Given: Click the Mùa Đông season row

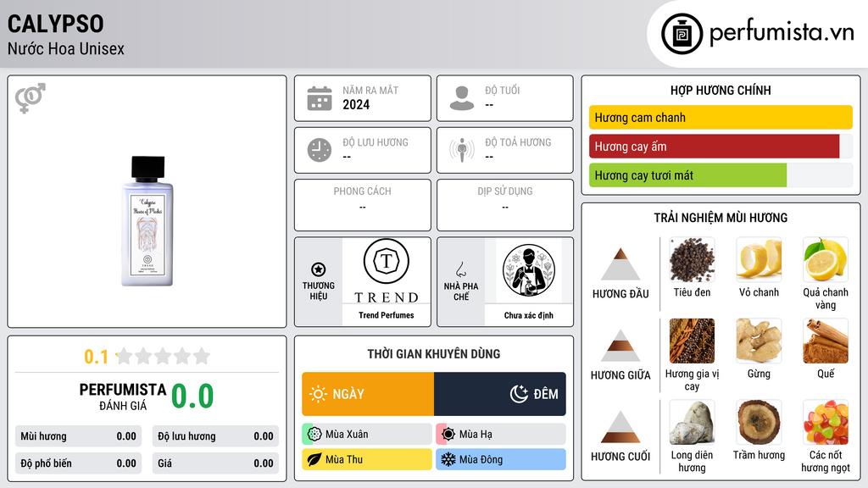Looking at the screenshot, I should [501, 459].
